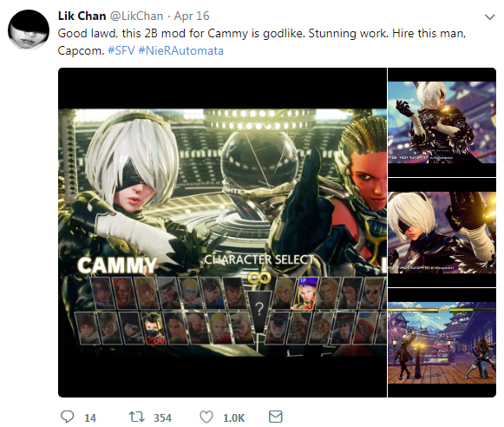This screenshot has width=504, height=427.
Task: Visit the @LikChan handle link
Action: tap(136, 16)
